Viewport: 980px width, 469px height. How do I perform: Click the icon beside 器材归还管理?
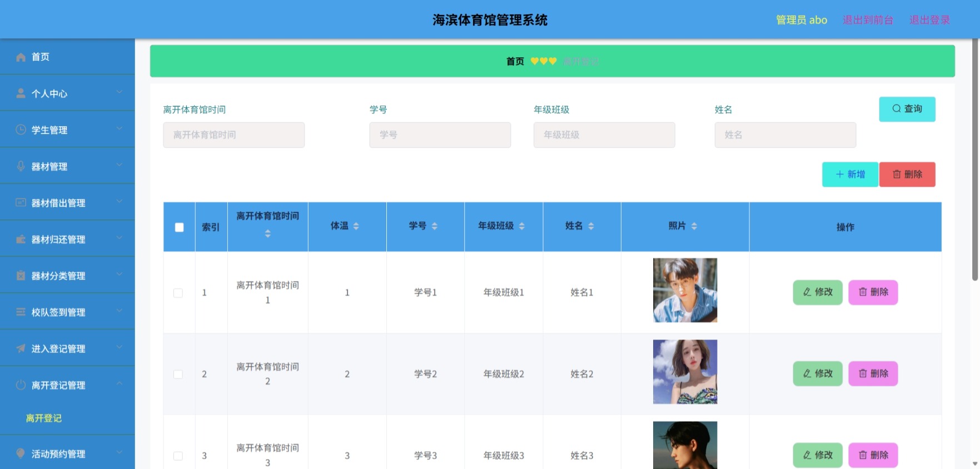click(x=21, y=240)
